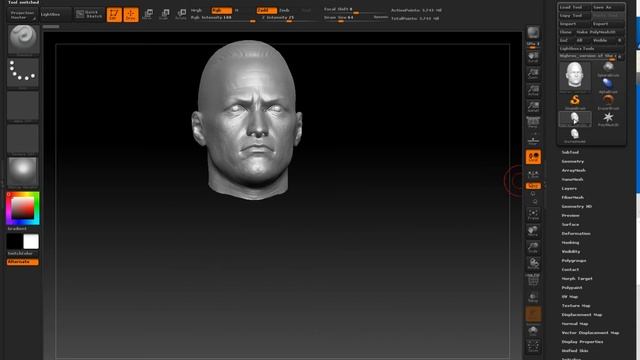This screenshot has height=360, width=640.
Task: Activate Scale transform mode in top shelf
Action: tap(164, 15)
